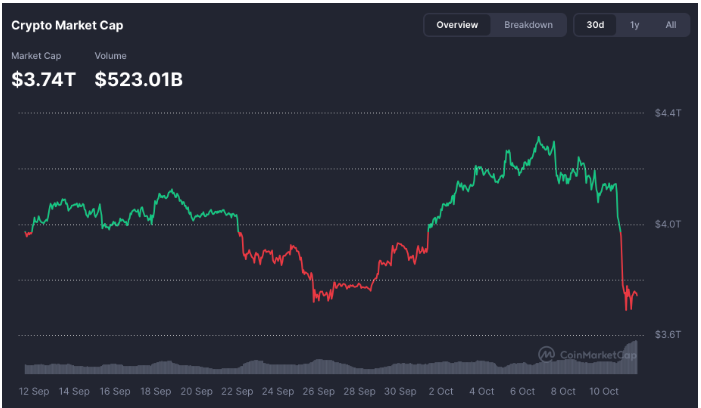
Task: Open the Breakdown tab
Action: (528, 25)
